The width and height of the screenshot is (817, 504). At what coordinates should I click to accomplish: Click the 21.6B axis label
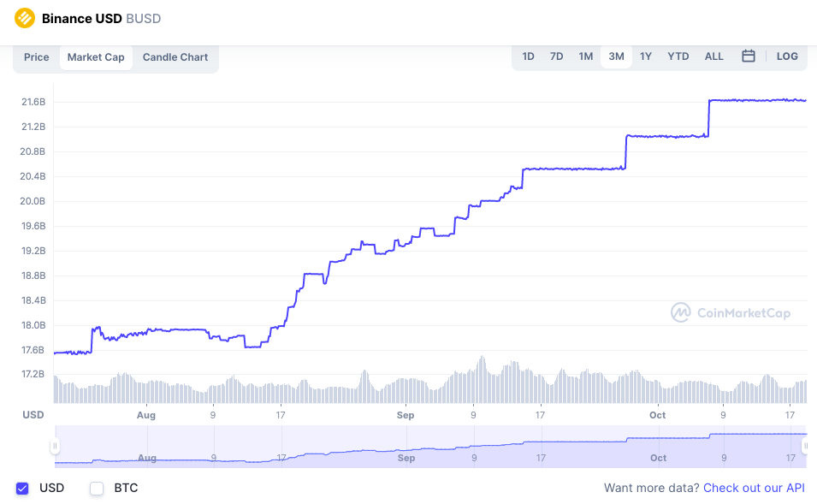point(33,102)
